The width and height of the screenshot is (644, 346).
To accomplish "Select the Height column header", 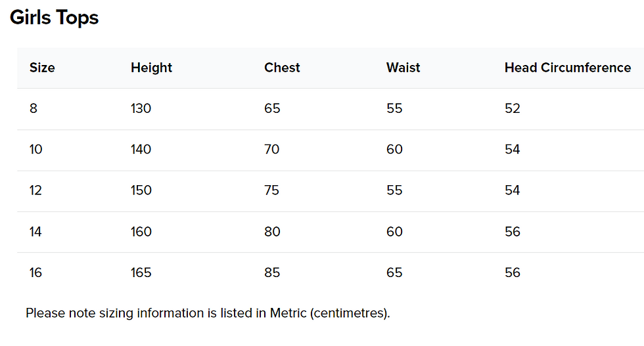I will click(152, 68).
